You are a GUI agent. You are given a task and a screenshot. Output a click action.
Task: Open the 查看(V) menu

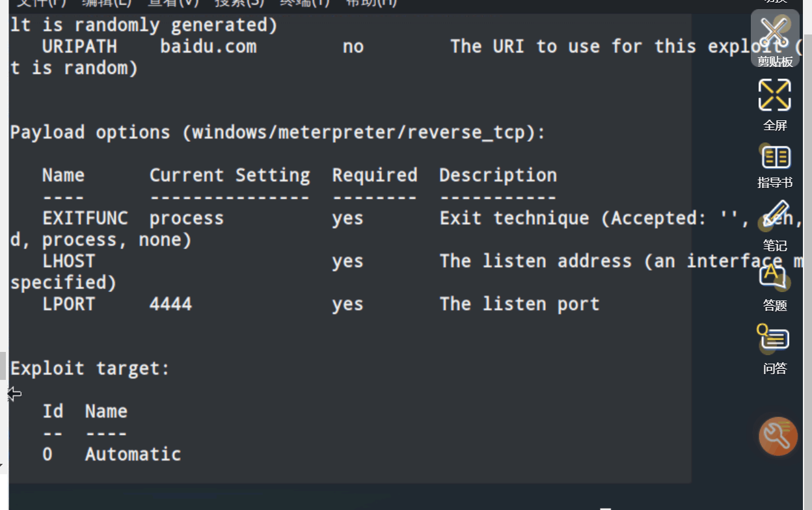coord(173,2)
